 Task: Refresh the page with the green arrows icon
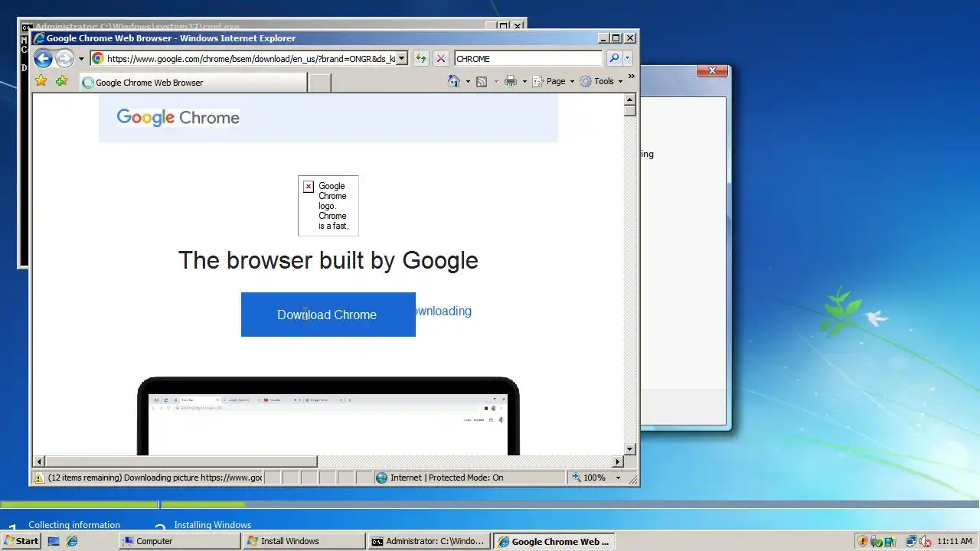click(x=420, y=58)
